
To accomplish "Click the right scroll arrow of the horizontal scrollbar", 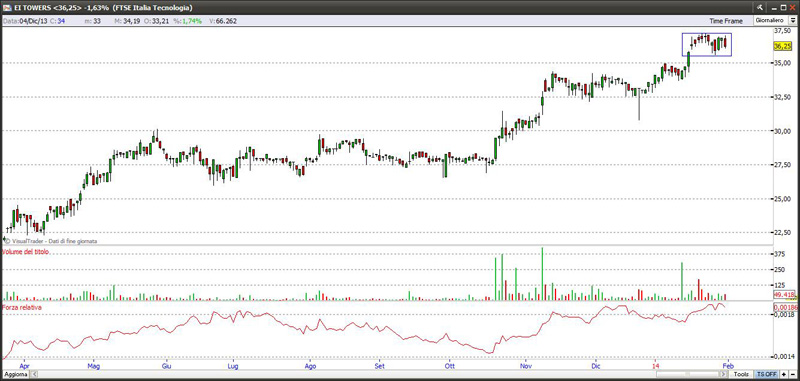I will [723, 374].
